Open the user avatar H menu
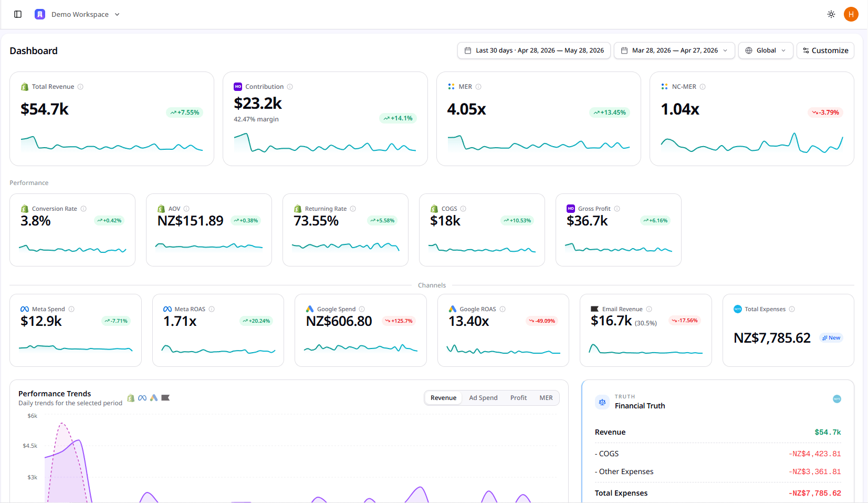868x503 pixels. point(851,14)
